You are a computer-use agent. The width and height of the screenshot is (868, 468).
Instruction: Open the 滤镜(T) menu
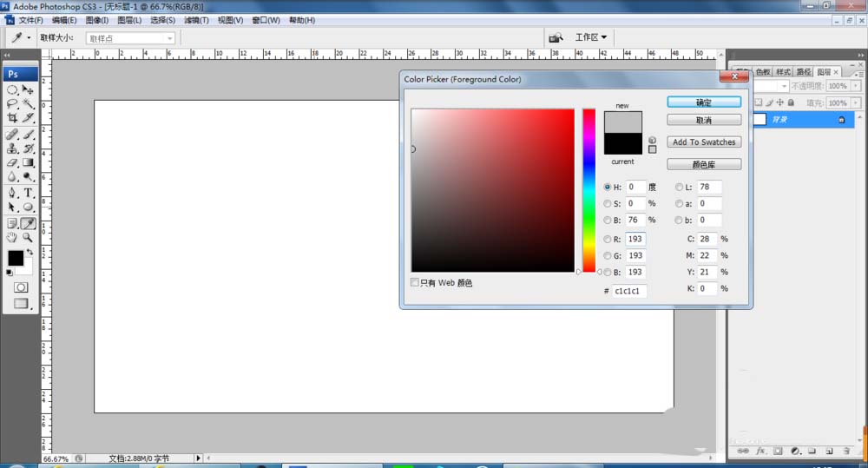[x=196, y=20]
